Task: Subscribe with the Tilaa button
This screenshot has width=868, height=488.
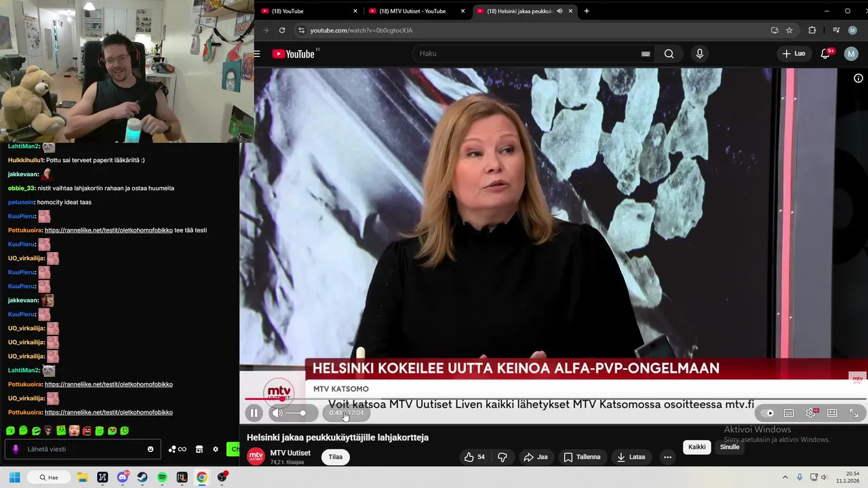Action: coord(336,457)
